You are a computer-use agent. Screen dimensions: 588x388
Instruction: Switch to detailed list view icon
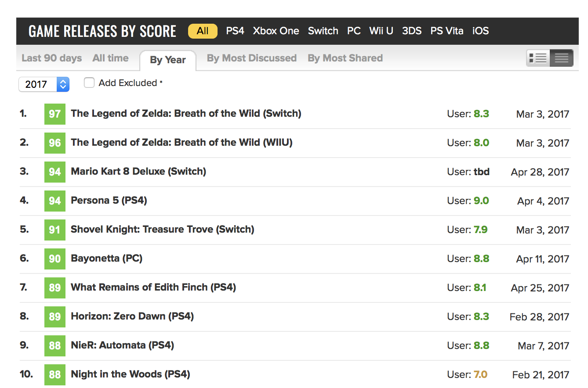[x=538, y=58]
